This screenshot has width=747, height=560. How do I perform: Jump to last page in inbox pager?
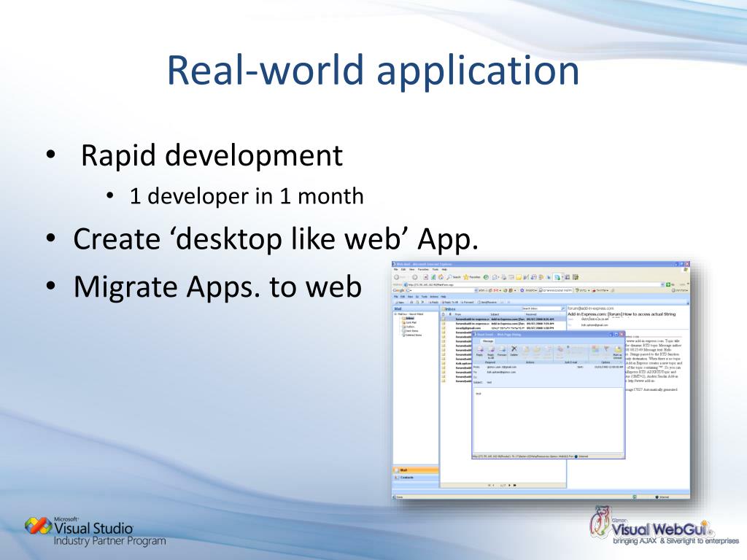click(514, 485)
